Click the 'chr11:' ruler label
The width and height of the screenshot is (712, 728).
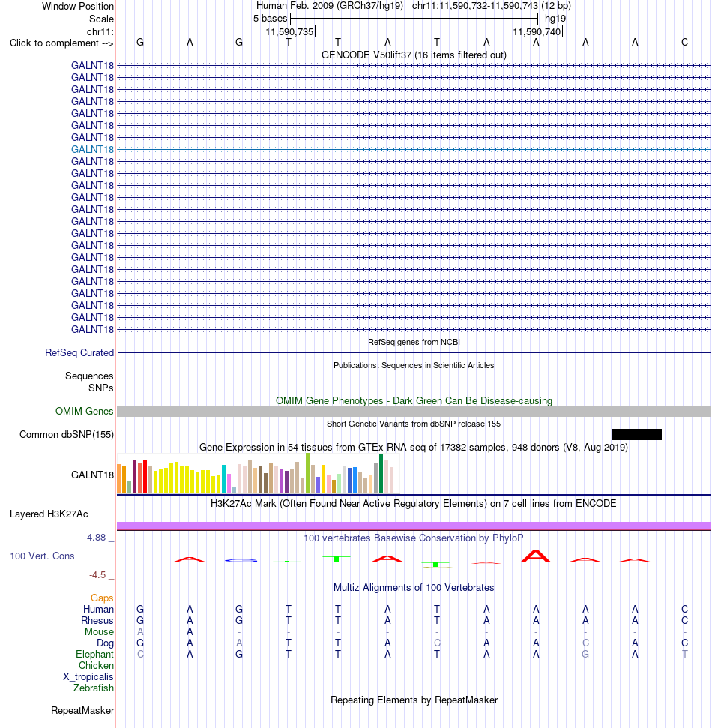[x=100, y=32]
